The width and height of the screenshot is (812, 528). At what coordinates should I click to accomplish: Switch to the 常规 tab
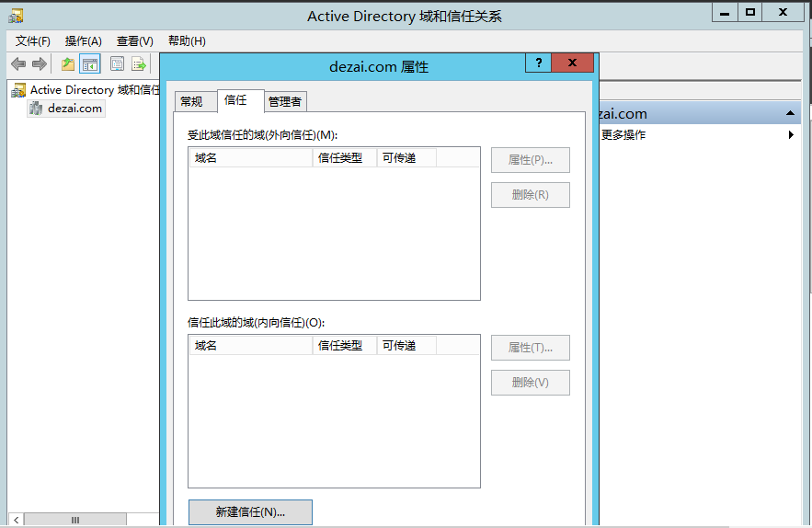click(x=195, y=101)
